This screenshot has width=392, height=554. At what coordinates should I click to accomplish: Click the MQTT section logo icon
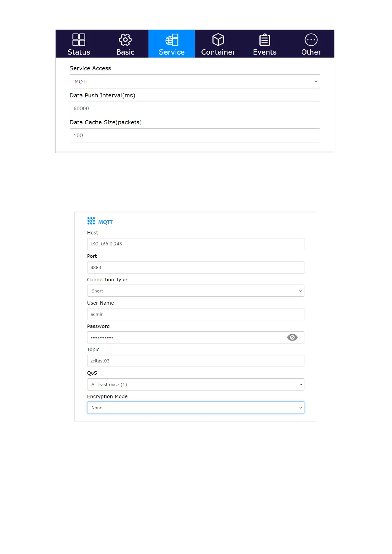pyautogui.click(x=91, y=221)
